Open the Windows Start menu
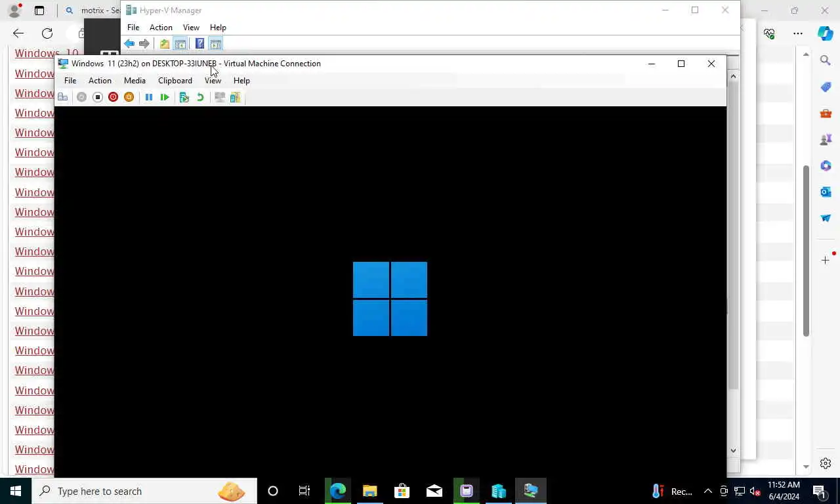 pyautogui.click(x=16, y=491)
